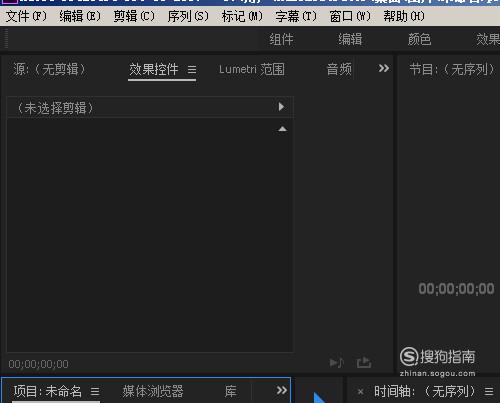Switch to the 库 tab
The image size is (500, 403).
[230, 391]
